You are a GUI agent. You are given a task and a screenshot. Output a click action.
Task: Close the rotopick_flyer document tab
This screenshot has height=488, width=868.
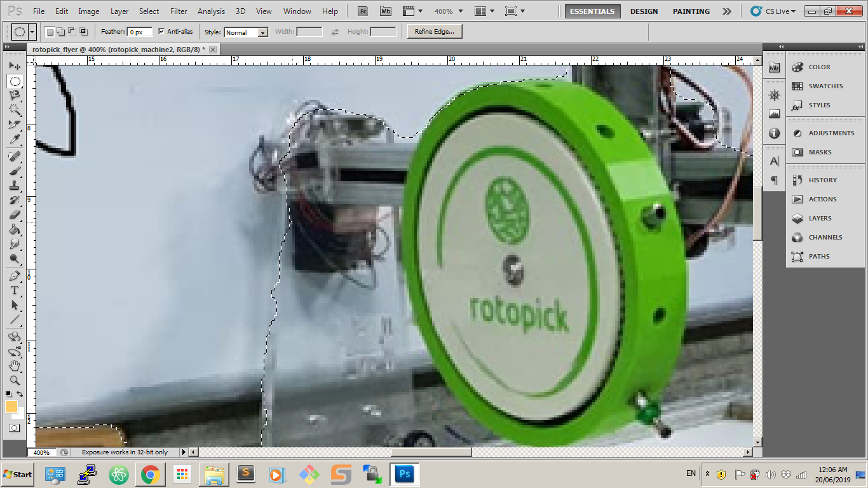pyautogui.click(x=213, y=50)
